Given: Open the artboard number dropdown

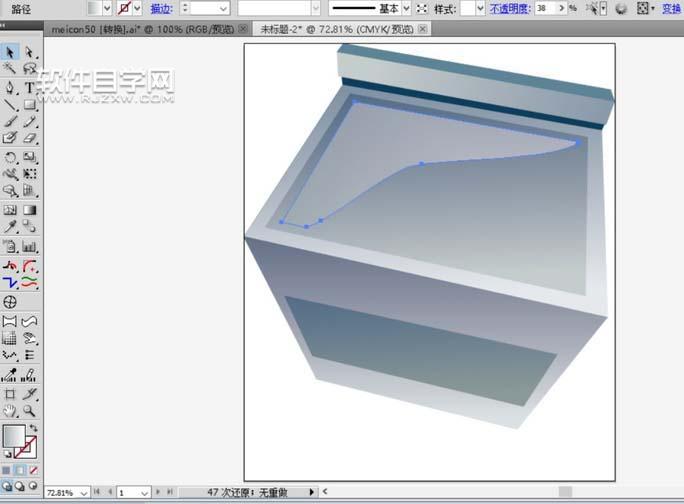Looking at the screenshot, I should pos(148,493).
